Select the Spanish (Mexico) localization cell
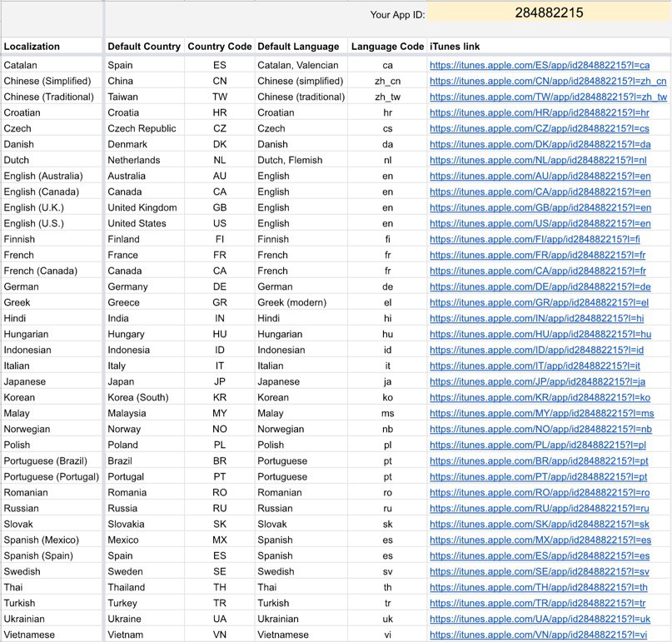The image size is (672, 642). coord(52,540)
